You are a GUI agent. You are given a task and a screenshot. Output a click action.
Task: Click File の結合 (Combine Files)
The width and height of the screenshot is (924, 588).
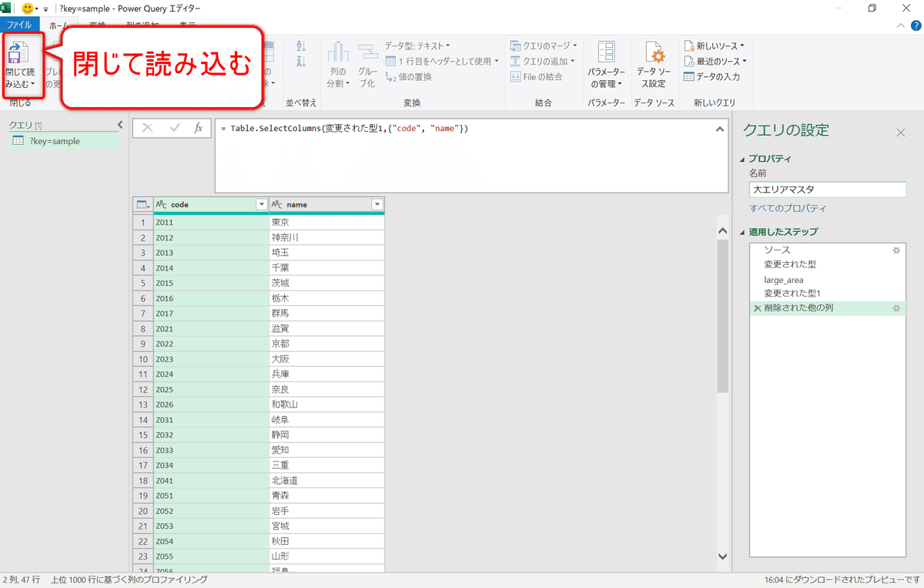click(x=537, y=76)
